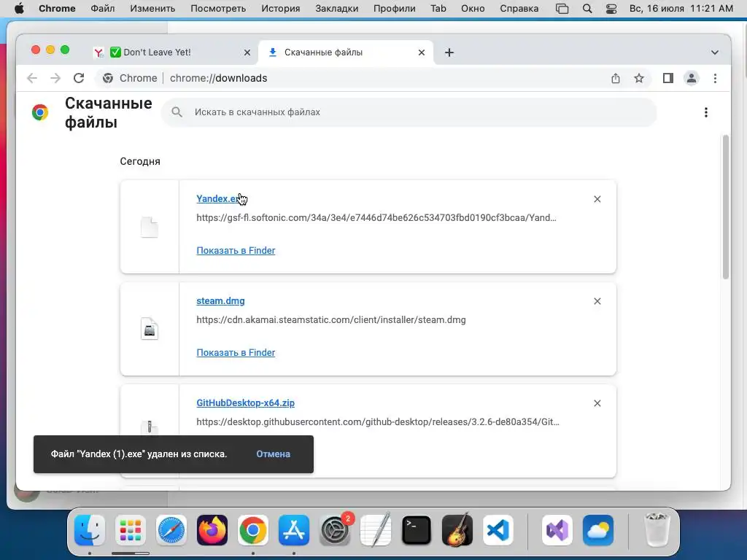Open Launchpad from the Dock
The height and width of the screenshot is (560, 747).
[130, 530]
